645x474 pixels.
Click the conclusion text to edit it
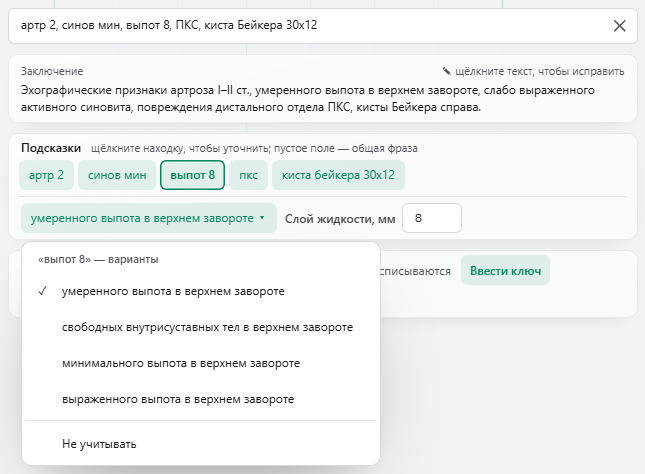point(308,99)
